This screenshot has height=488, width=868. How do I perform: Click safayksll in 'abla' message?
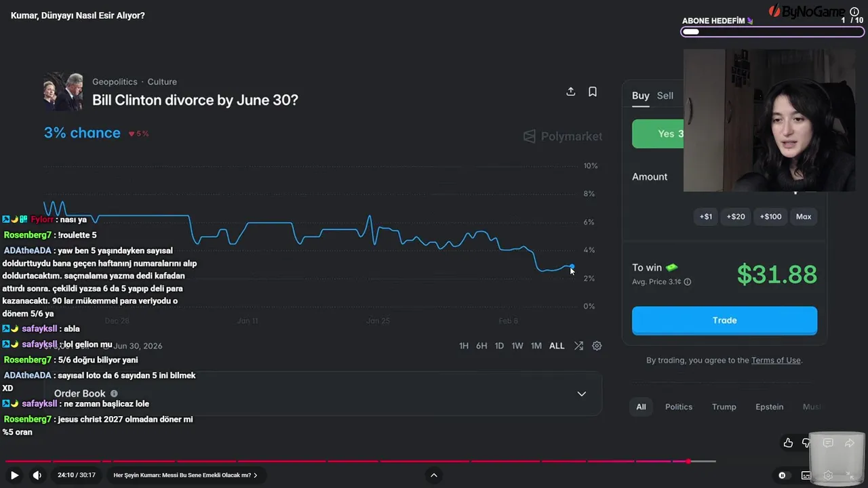coord(40,329)
